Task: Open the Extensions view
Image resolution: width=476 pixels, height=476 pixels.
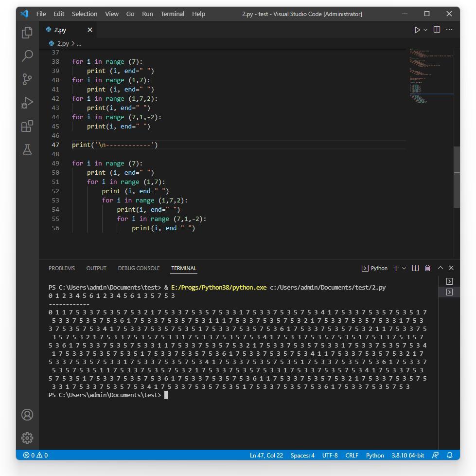Action: click(27, 126)
